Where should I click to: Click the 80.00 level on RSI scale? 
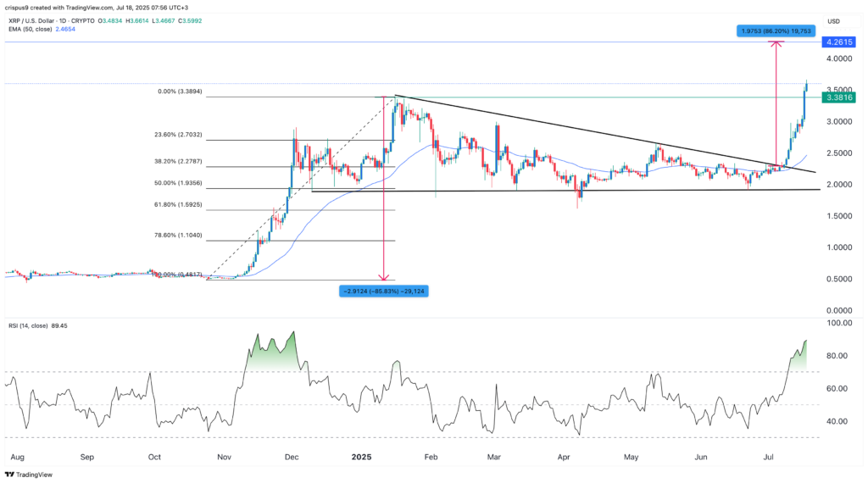click(837, 356)
